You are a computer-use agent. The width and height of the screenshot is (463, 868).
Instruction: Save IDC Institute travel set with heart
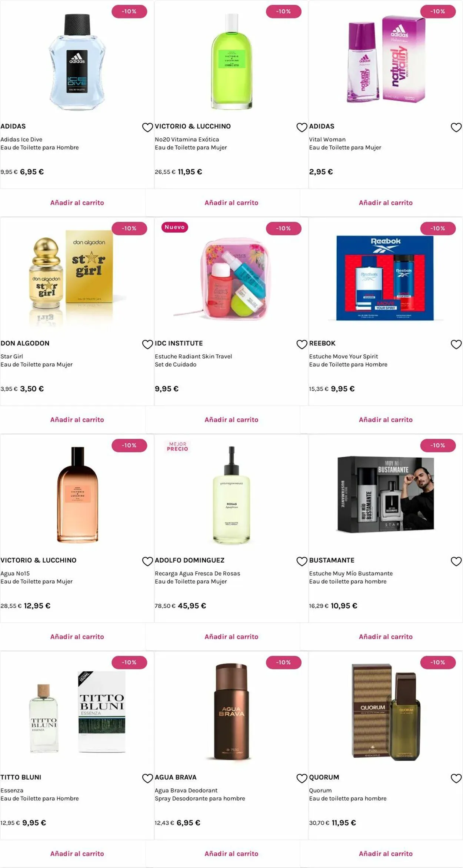pos(302,344)
